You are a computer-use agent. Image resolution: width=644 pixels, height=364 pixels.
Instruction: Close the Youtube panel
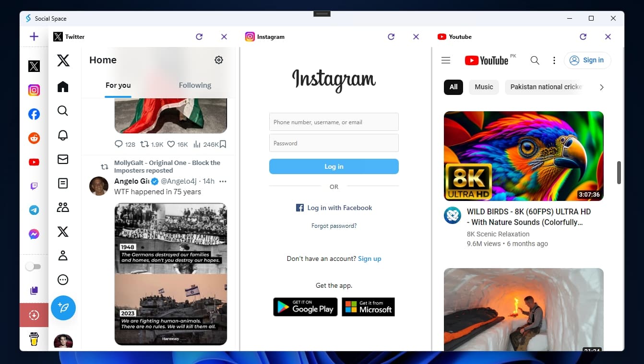click(x=608, y=36)
